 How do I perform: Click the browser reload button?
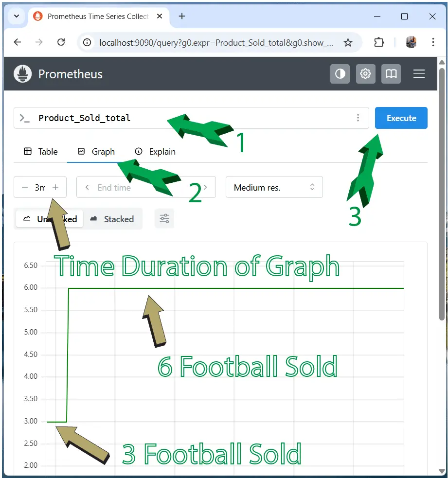(x=61, y=42)
